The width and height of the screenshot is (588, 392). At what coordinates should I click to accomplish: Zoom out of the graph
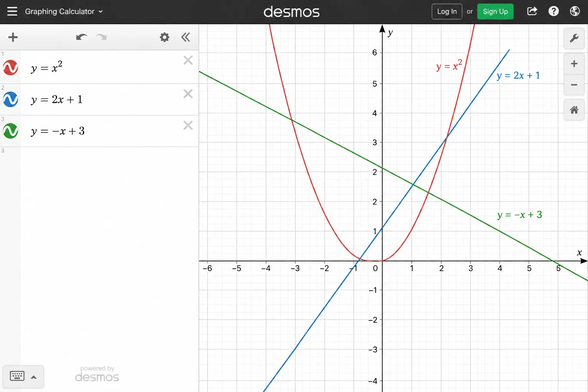coord(574,85)
